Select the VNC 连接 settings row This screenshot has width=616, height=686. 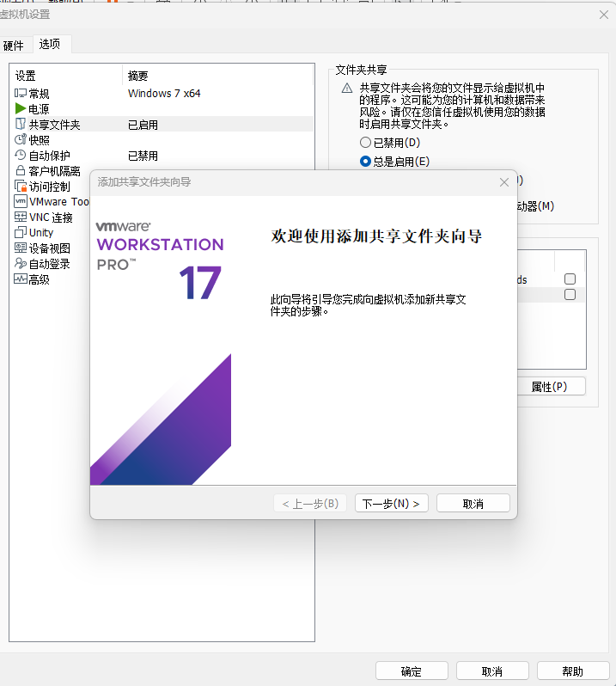51,217
